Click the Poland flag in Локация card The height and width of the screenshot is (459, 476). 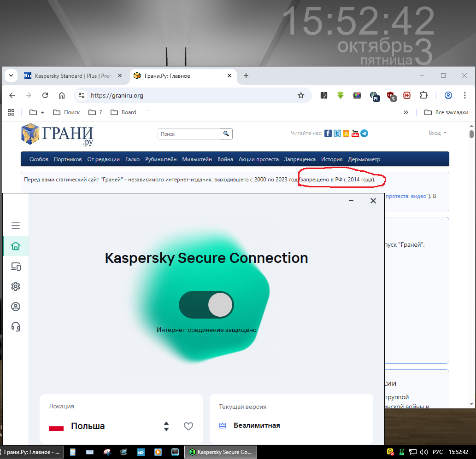(x=56, y=426)
